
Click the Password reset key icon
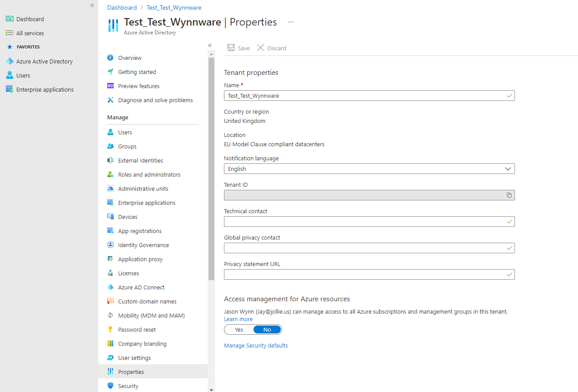pyautogui.click(x=110, y=329)
